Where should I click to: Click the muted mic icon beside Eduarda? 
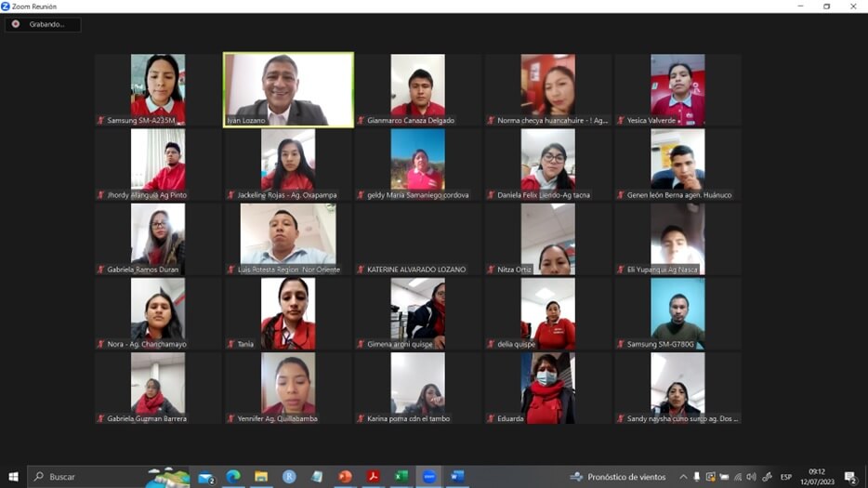click(492, 418)
